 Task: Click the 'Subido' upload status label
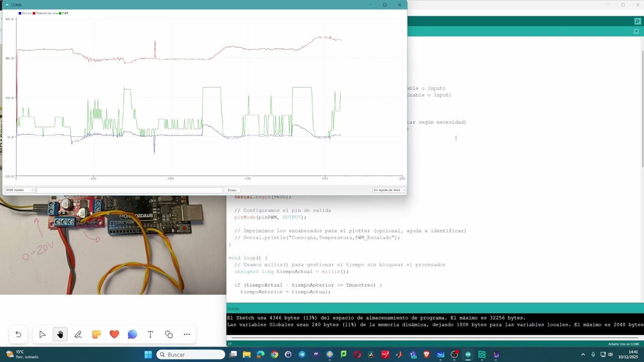pos(233,309)
